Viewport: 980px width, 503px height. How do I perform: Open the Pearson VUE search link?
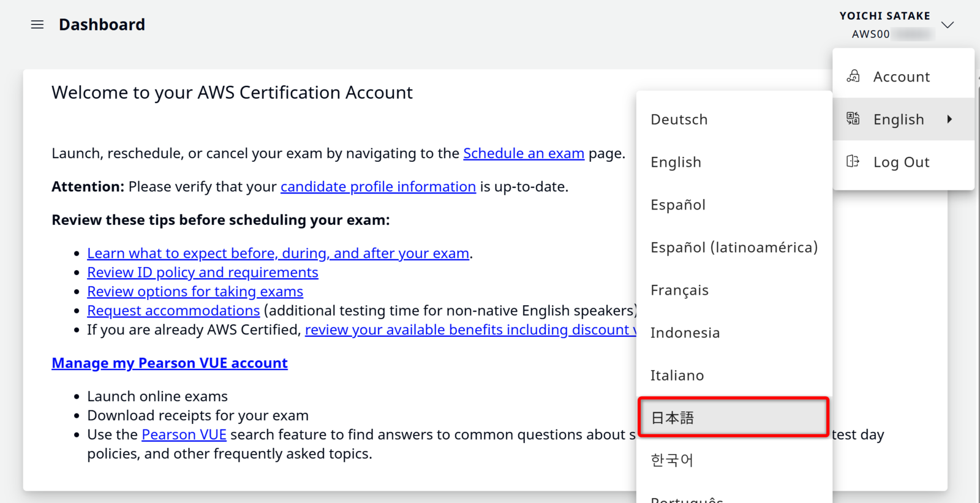184,434
